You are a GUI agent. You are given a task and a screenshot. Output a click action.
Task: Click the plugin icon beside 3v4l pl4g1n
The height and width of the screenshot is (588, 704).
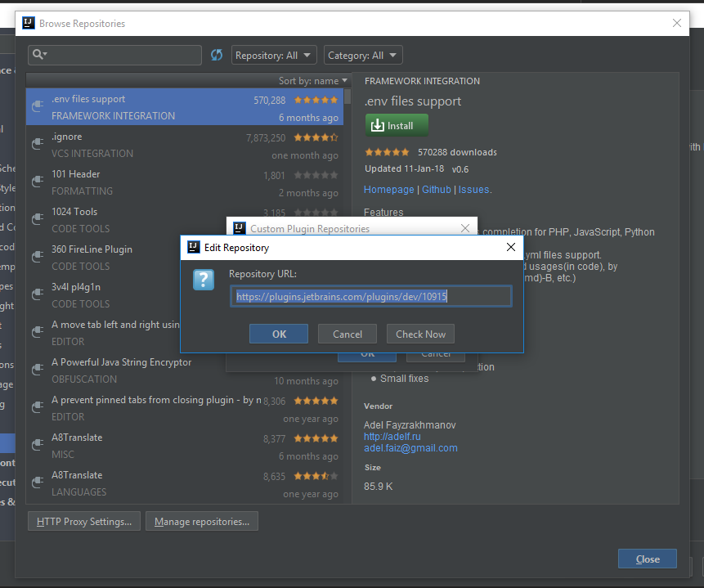[38, 294]
